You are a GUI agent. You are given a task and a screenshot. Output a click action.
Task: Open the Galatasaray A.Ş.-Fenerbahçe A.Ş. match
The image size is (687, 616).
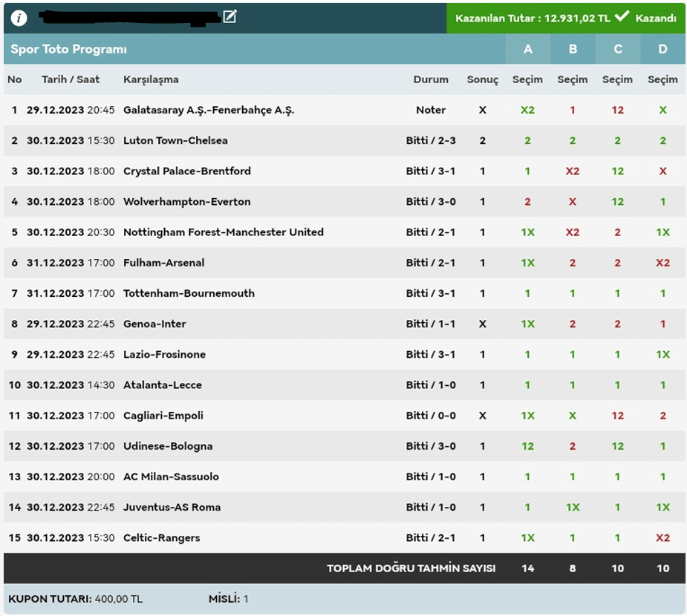[209, 110]
